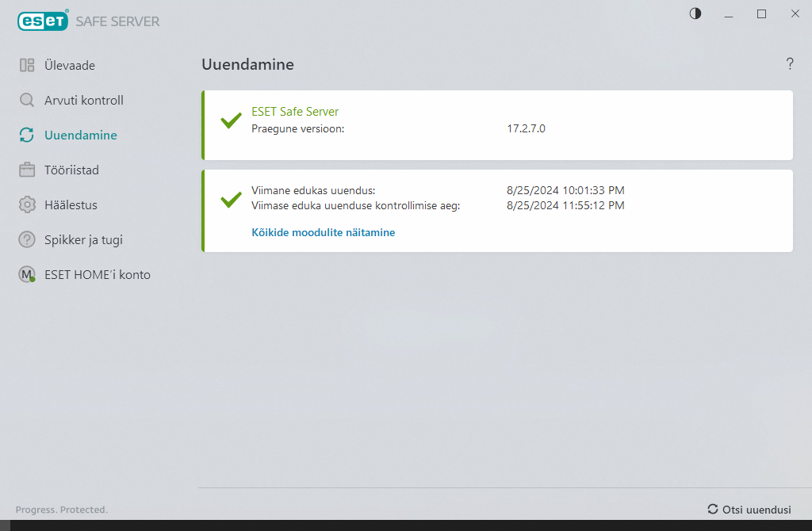Click the green checkmark next to ESET Safe Server

click(x=231, y=120)
